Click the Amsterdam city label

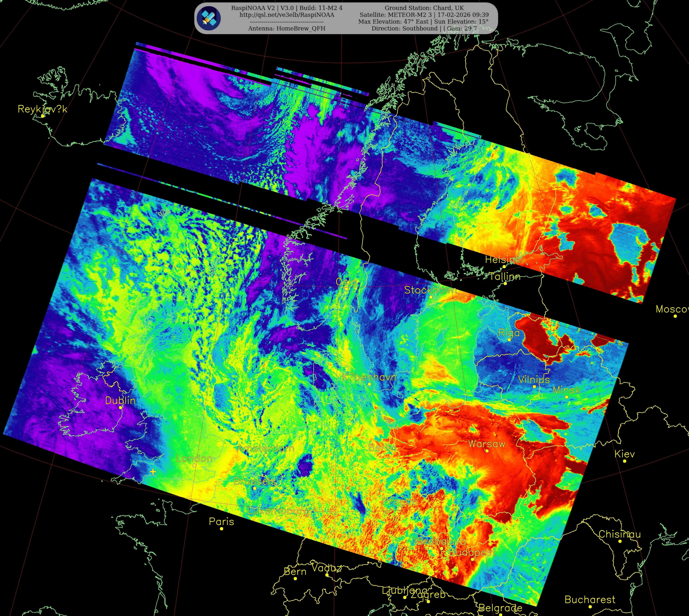click(x=265, y=448)
